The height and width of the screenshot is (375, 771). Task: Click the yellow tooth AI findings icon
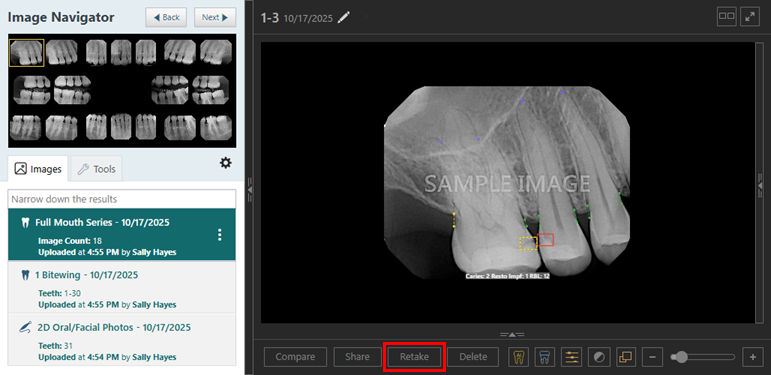pos(518,357)
